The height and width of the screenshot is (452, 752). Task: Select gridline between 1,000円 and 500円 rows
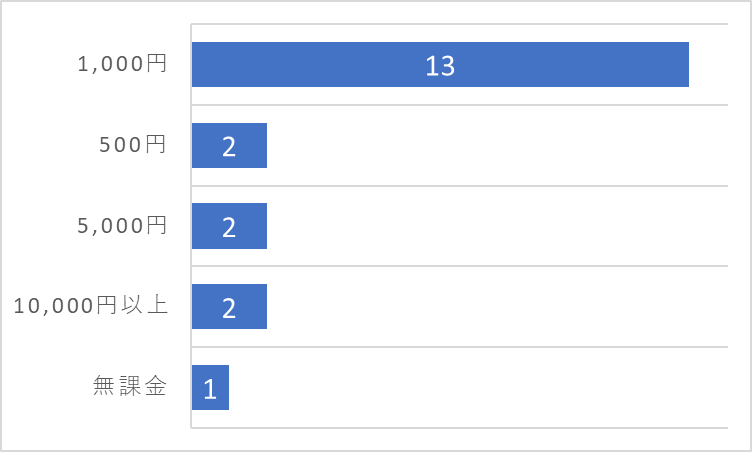[x=459, y=105]
